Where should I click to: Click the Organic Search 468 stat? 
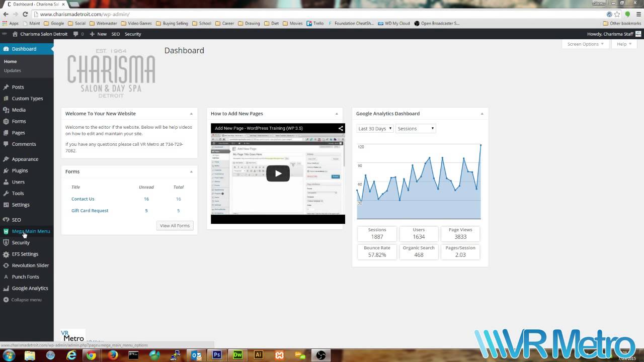[419, 252]
